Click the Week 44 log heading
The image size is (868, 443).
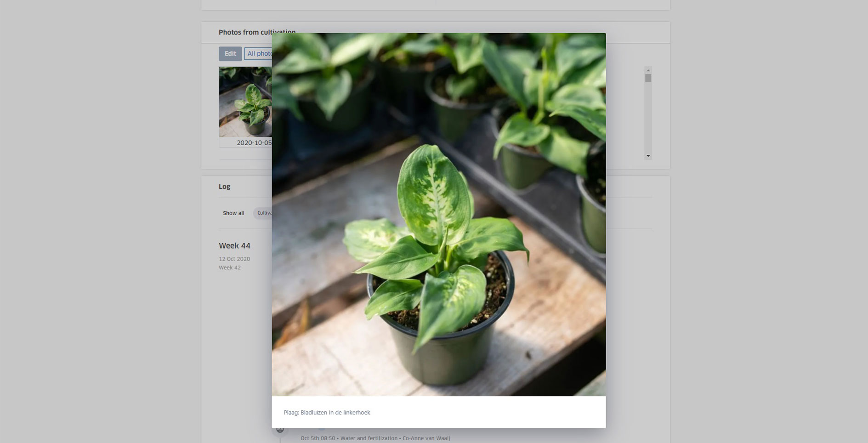(x=234, y=246)
